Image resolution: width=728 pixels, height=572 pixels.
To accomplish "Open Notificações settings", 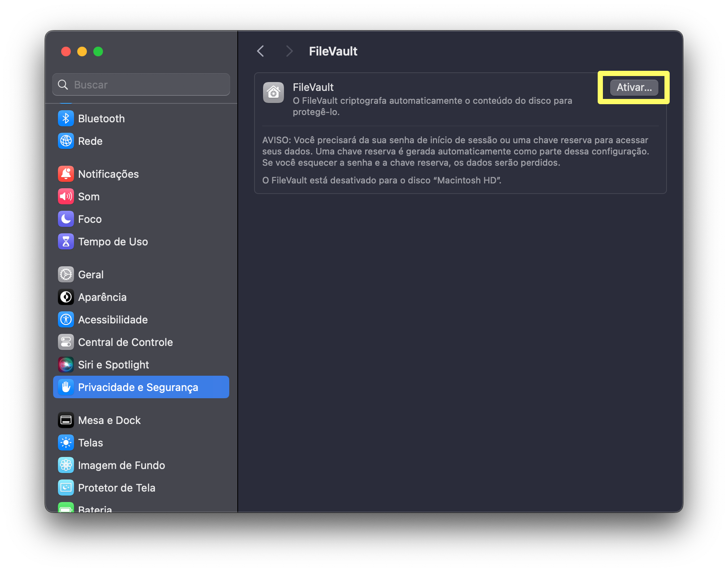I will 108,174.
